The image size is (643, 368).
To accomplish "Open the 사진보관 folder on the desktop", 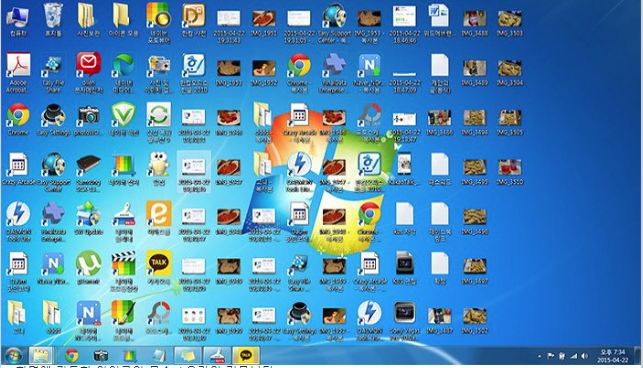I will point(88,21).
